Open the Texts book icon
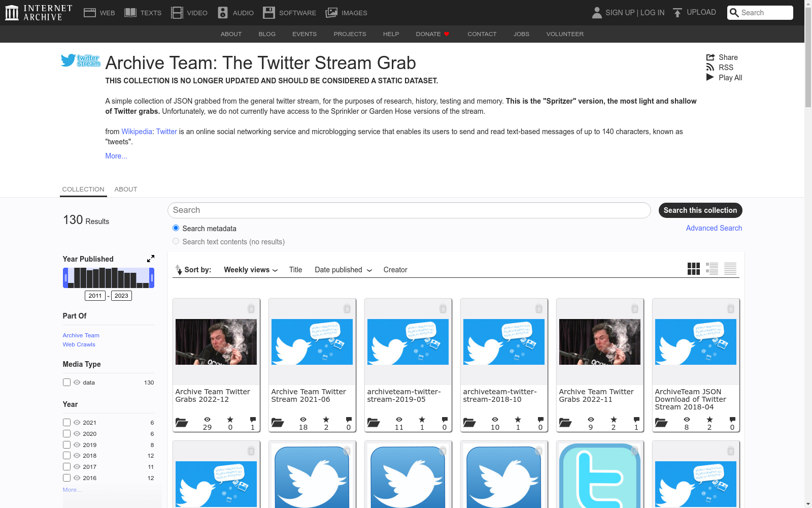This screenshot has height=508, width=812. coord(130,13)
